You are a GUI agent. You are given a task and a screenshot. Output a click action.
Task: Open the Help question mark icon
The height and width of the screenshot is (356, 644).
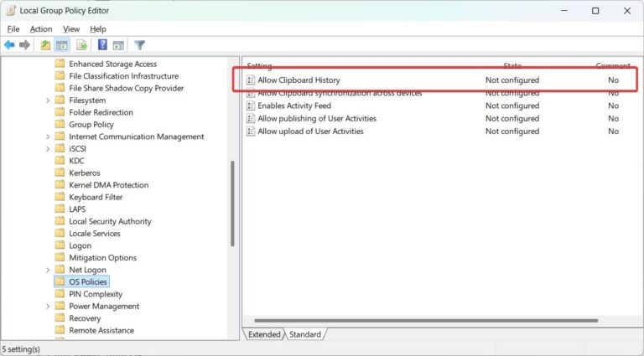[x=102, y=44]
